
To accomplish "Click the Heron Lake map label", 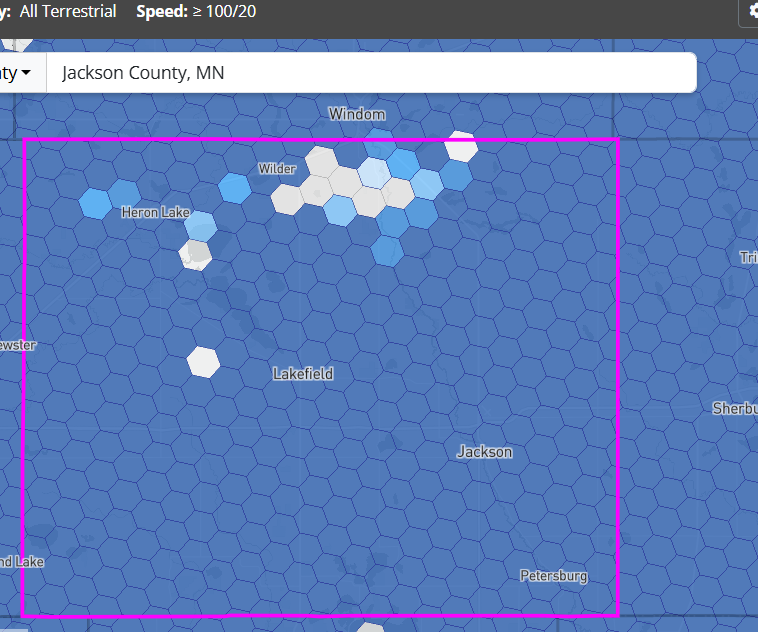I will [x=155, y=212].
